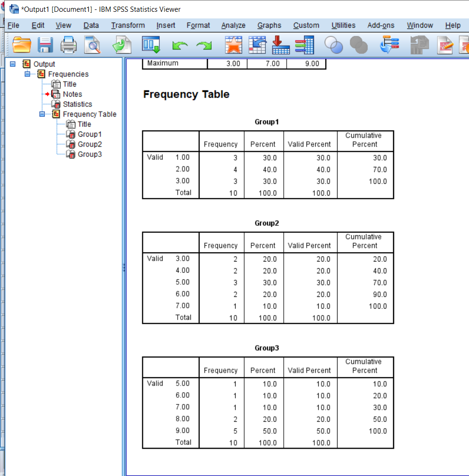Screen dimensions: 469x476
Task: Click the Go to Data starburst icon
Action: pyautogui.click(x=233, y=45)
